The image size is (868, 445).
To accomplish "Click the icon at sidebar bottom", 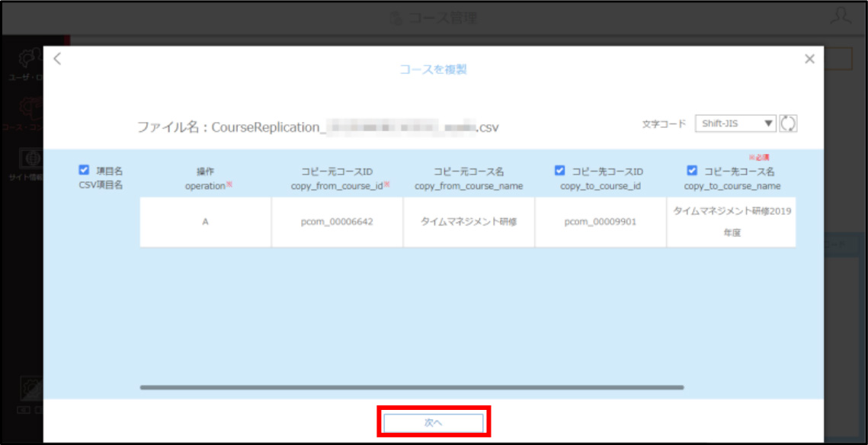I will coord(31,389).
